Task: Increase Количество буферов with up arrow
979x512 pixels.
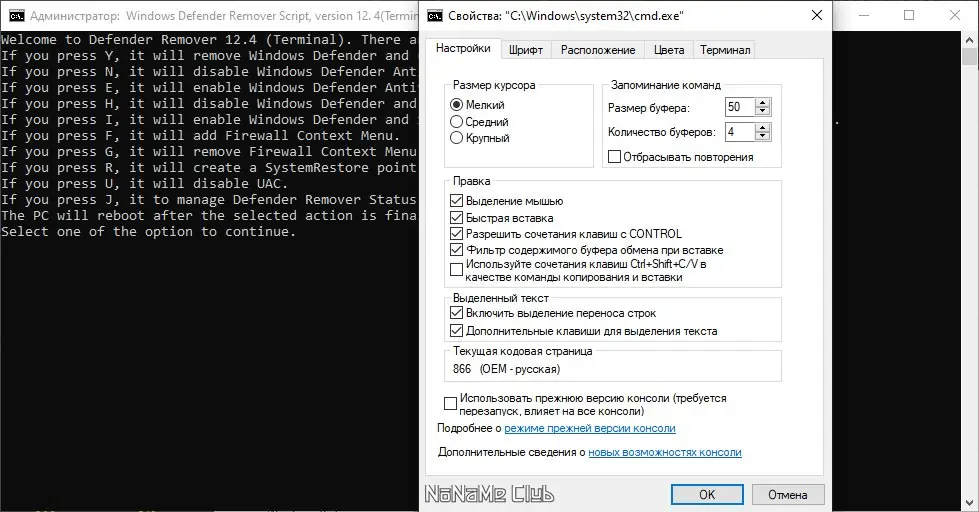Action: coord(762,127)
